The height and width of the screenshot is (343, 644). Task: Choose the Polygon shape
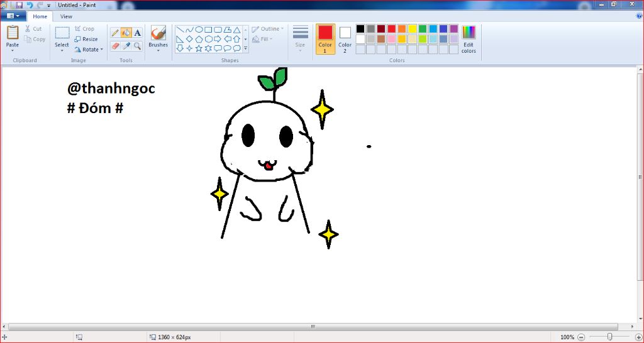227,30
